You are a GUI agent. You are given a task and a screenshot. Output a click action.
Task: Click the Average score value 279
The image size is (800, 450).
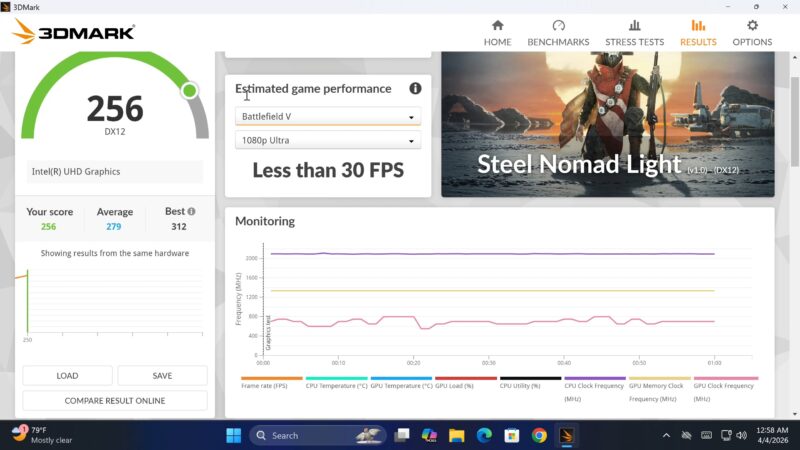click(113, 227)
